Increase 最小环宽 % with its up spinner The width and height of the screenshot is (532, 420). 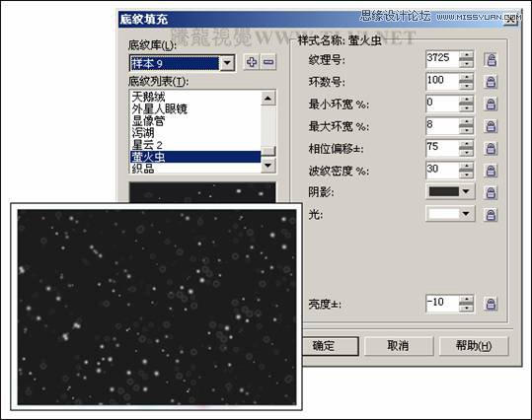pos(467,100)
